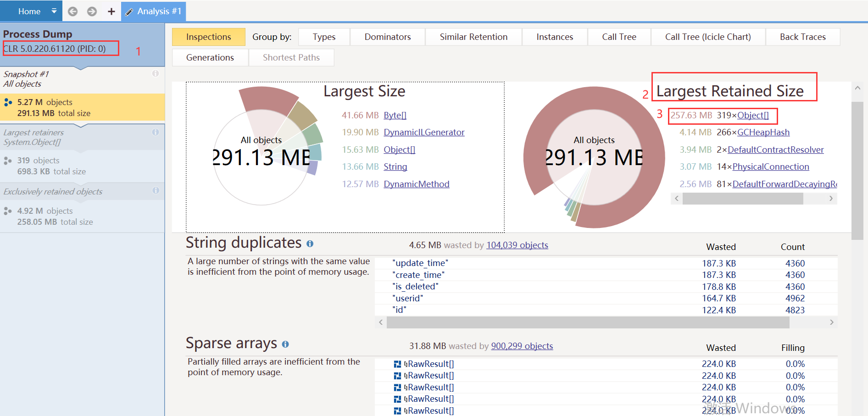Click the Count column header
This screenshot has height=416, width=868.
pos(793,247)
